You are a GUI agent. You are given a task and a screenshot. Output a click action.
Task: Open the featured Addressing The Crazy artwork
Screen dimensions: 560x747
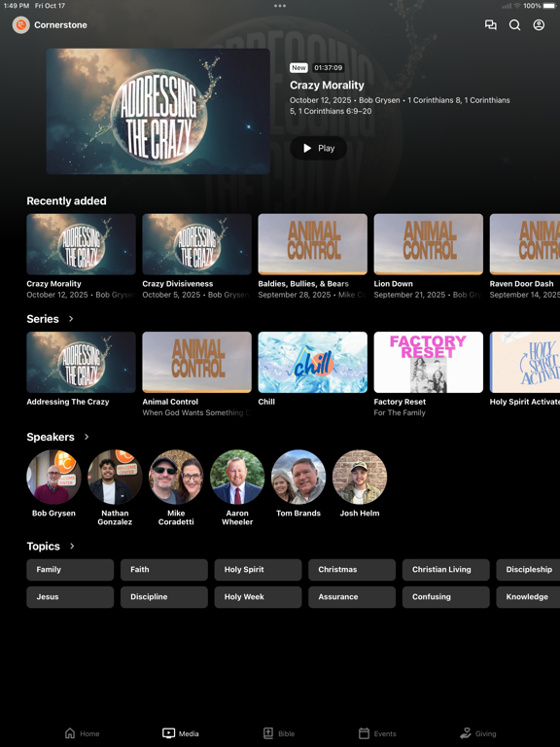(x=158, y=111)
